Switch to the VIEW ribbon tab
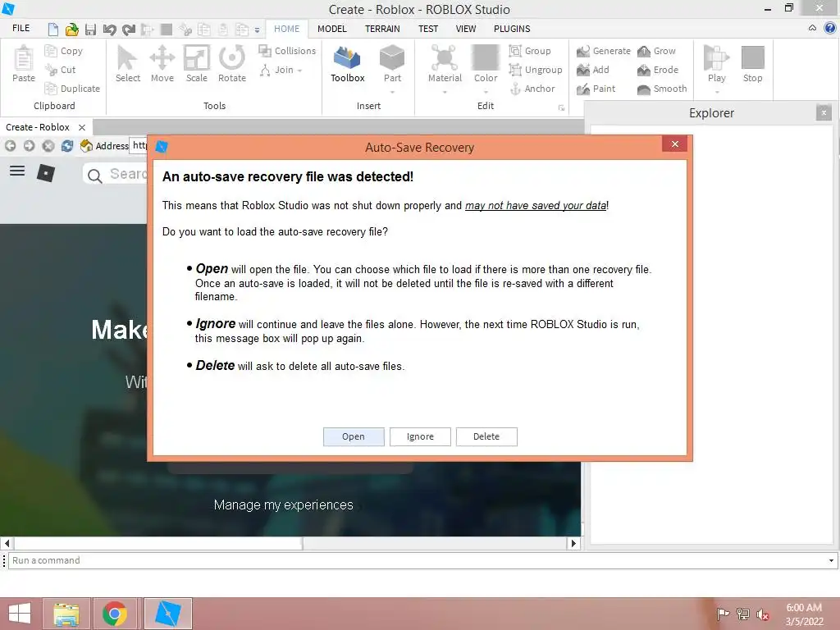 466,29
